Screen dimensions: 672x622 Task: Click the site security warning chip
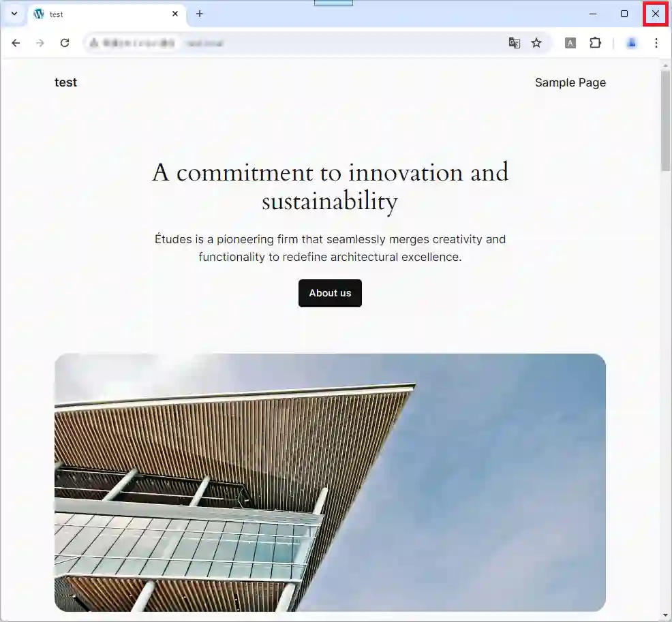click(x=132, y=43)
